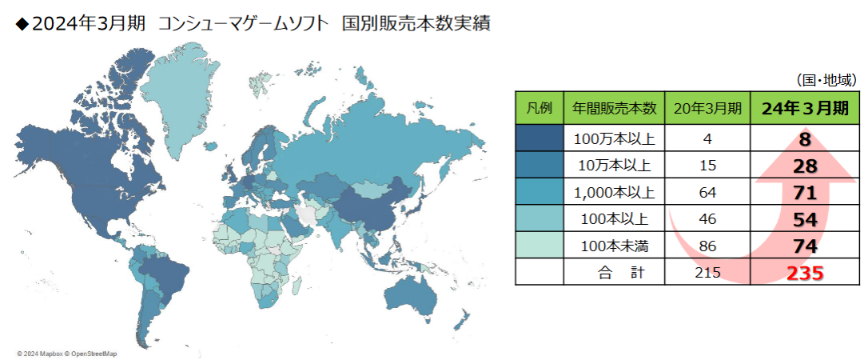Click China on the world map

point(370,210)
